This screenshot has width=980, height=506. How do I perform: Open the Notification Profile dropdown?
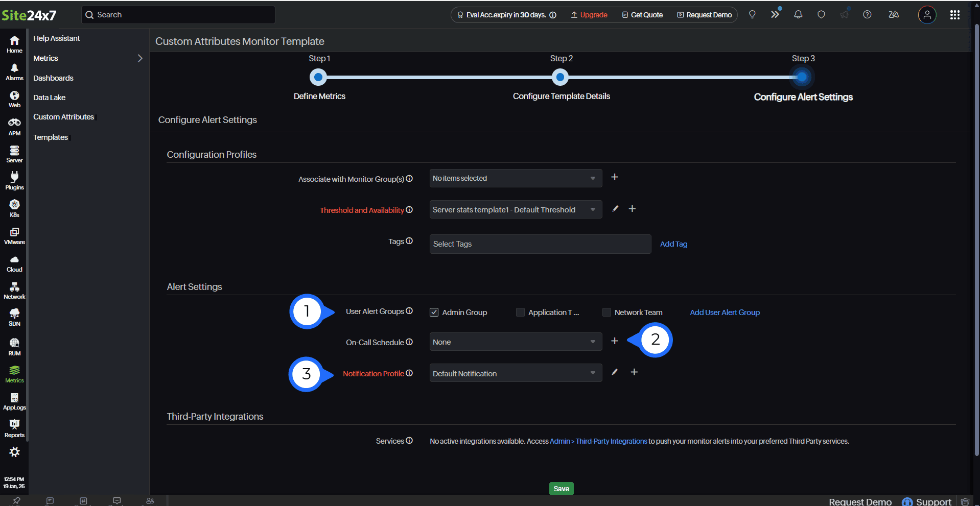pyautogui.click(x=515, y=374)
